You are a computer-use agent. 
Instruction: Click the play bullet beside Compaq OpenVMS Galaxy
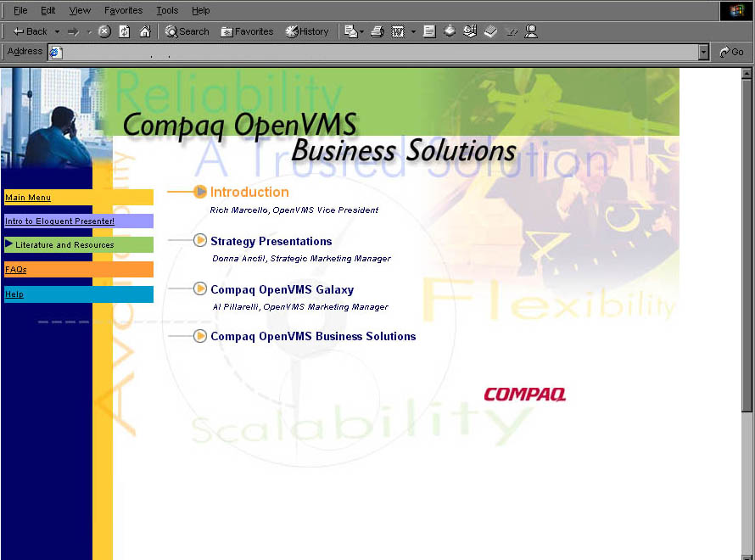200,288
